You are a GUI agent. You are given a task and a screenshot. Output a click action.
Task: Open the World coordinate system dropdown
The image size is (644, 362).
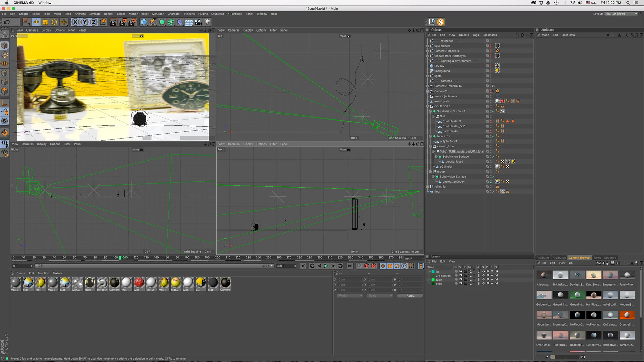tap(350, 296)
